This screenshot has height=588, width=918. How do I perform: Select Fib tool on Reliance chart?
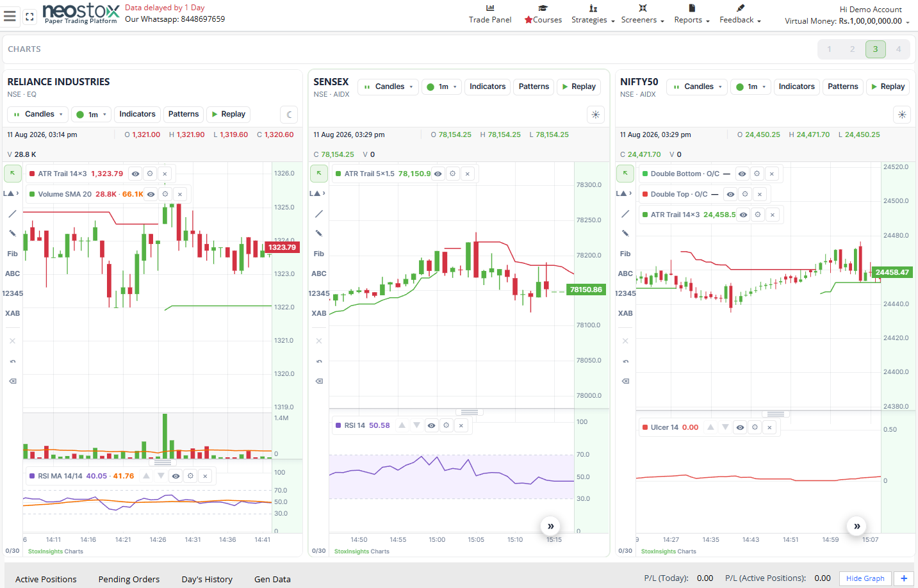pos(12,254)
